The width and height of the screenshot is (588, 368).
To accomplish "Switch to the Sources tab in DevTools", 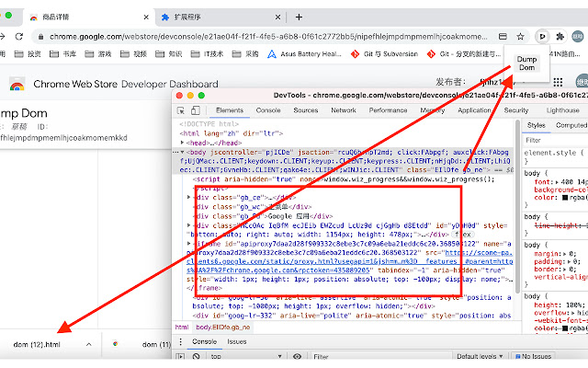I will click(x=306, y=110).
